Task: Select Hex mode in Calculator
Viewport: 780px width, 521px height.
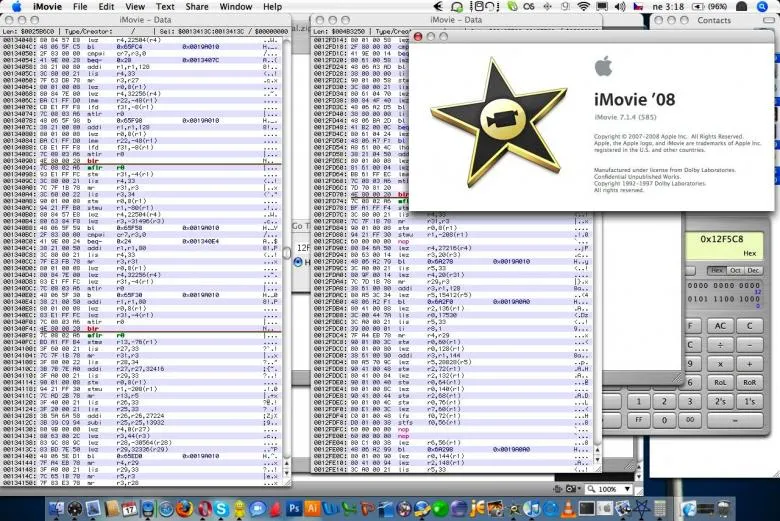Action: [x=717, y=270]
